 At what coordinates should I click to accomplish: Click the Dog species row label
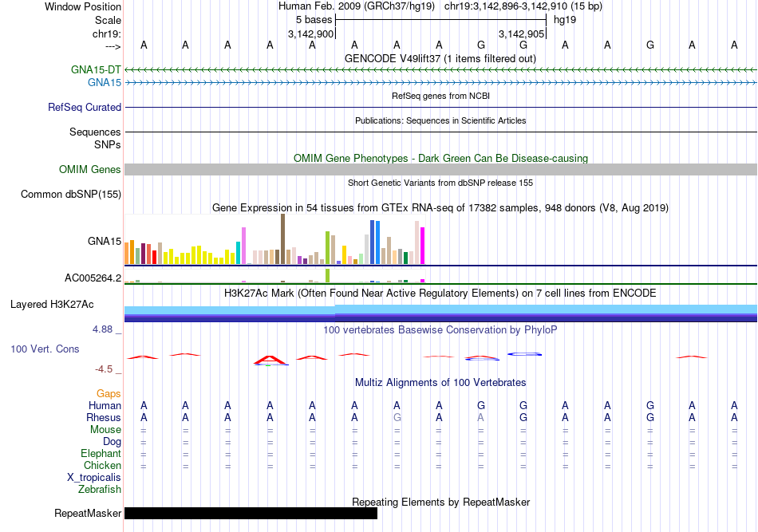coord(113,442)
